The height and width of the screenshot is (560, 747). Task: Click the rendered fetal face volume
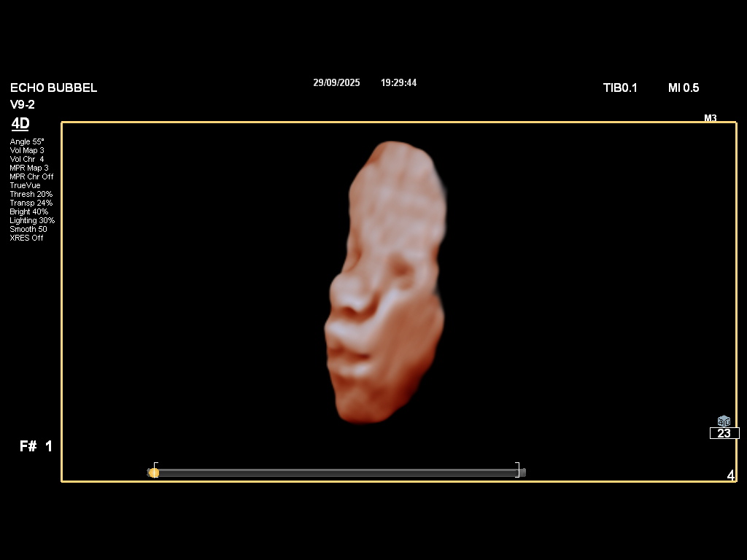pyautogui.click(x=383, y=284)
